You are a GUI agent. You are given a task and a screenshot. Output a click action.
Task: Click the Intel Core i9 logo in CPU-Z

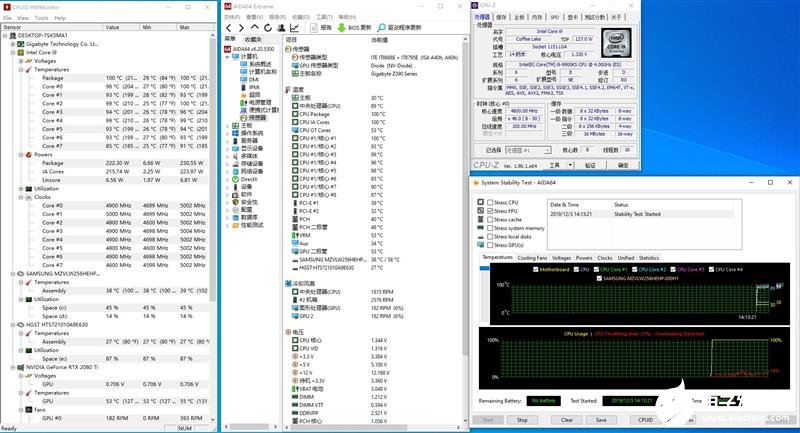[x=616, y=44]
